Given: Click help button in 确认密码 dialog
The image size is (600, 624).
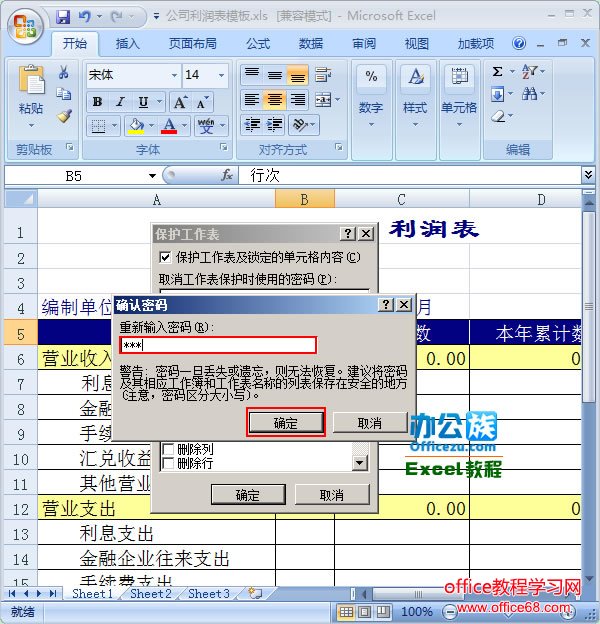Looking at the screenshot, I should (386, 305).
